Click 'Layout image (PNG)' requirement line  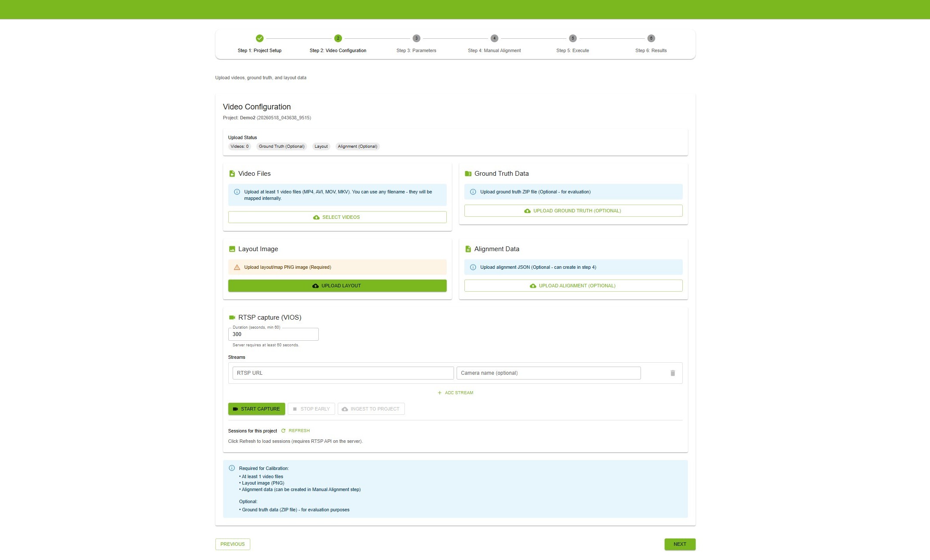coord(262,483)
